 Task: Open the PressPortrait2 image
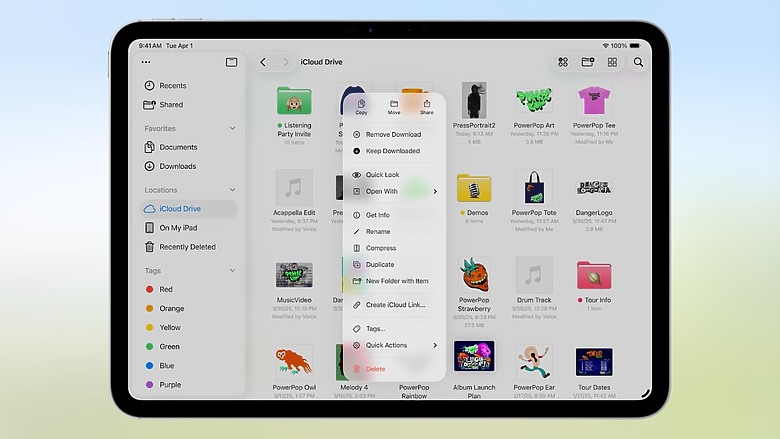coord(474,100)
